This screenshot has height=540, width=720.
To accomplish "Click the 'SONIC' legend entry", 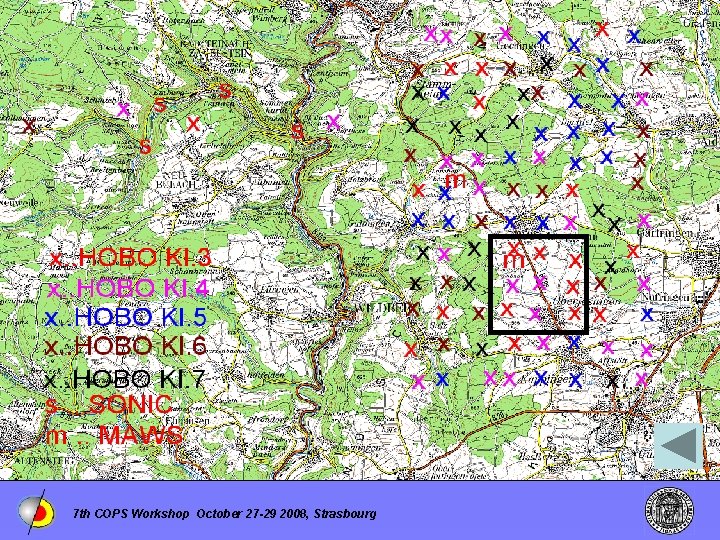I will 109,404.
